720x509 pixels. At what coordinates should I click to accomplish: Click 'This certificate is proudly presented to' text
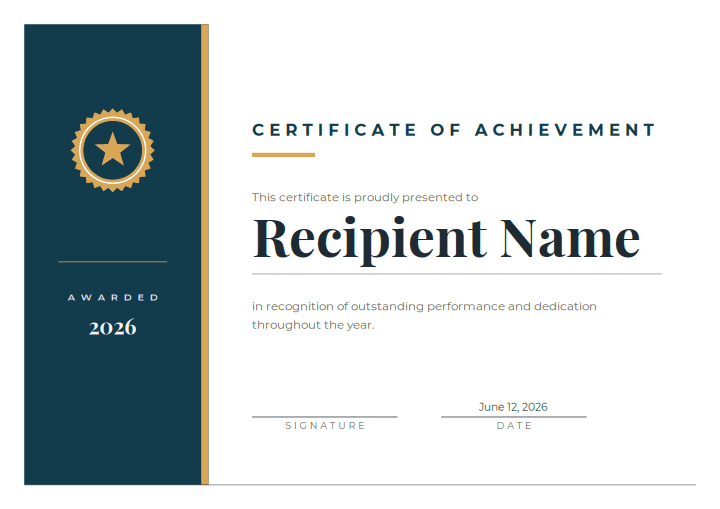(x=365, y=198)
